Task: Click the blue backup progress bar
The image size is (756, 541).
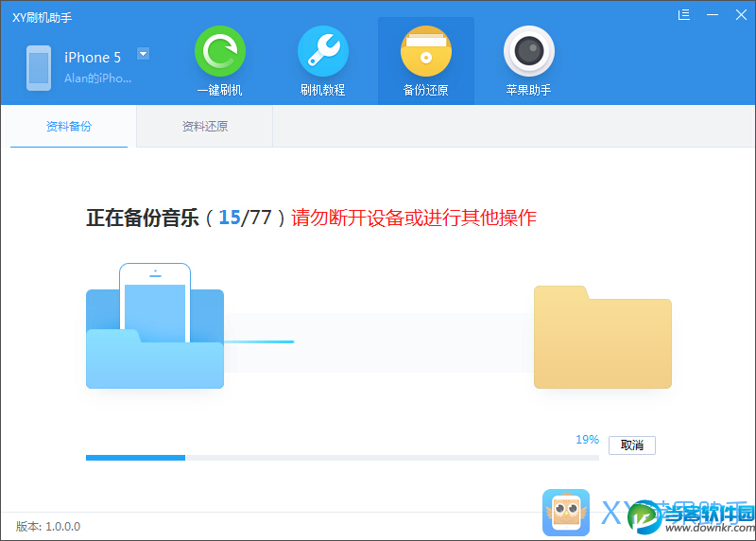Action: [x=342, y=458]
